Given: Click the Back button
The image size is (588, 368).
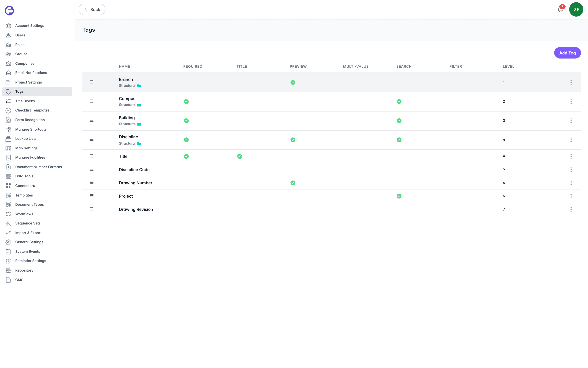Looking at the screenshot, I should coord(92,10).
